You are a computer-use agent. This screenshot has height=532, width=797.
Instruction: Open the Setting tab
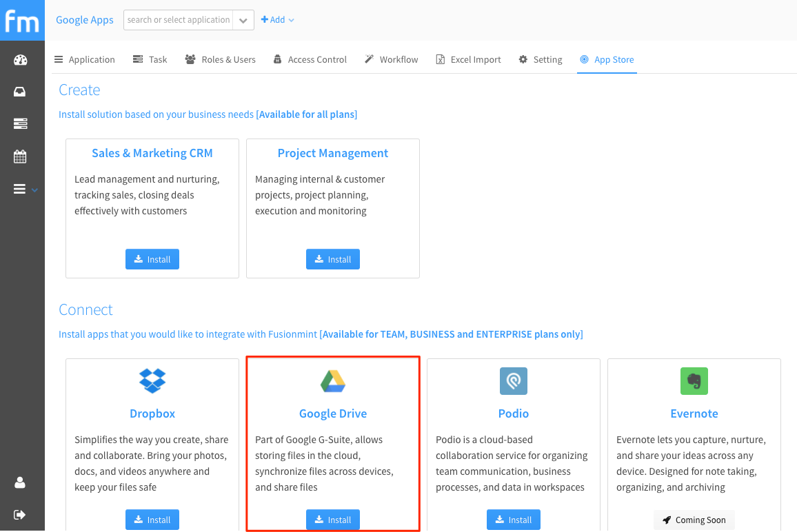point(541,59)
